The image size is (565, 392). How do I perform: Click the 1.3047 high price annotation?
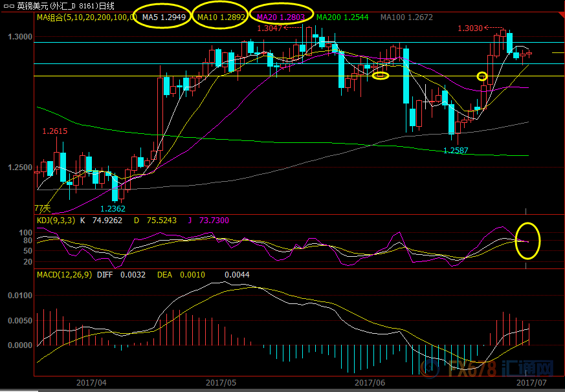tap(269, 28)
